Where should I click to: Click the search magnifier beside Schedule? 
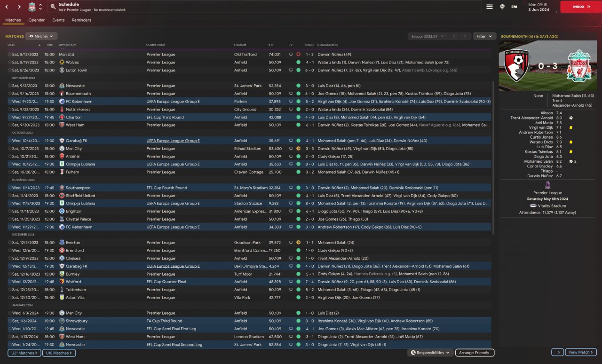coord(53,7)
